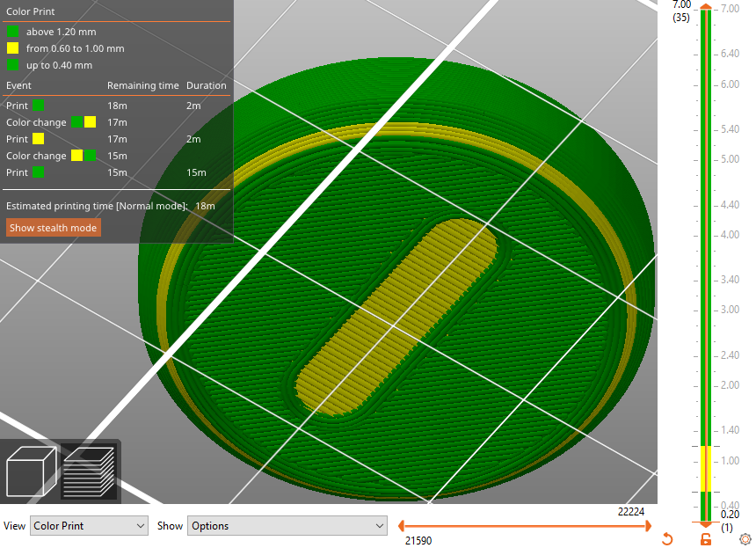This screenshot has height=548, width=756.
Task: Click the 1.00 tick on layer ruler
Action: (x=730, y=461)
